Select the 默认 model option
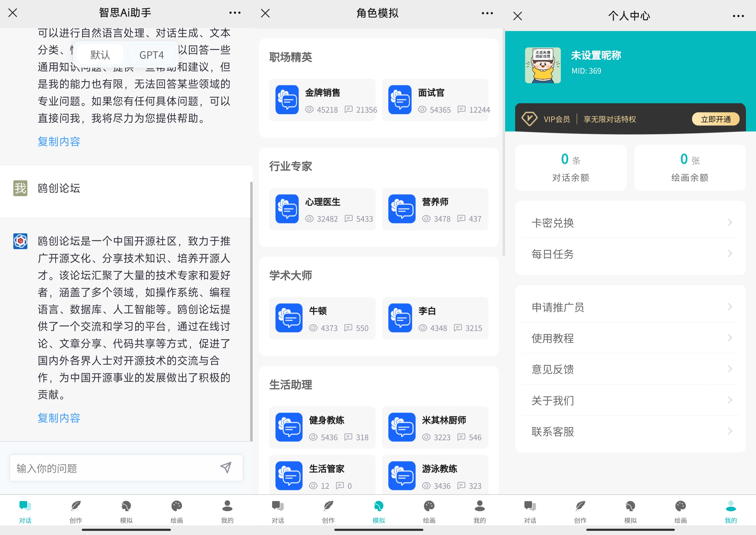 (100, 55)
